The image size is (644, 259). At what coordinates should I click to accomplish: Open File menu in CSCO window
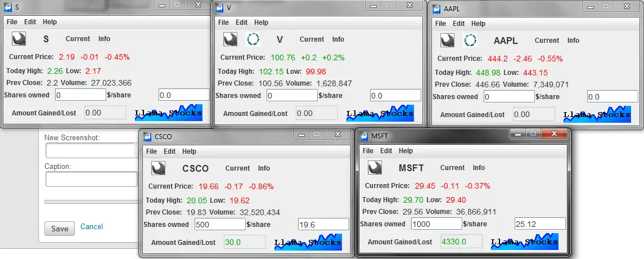(x=151, y=151)
